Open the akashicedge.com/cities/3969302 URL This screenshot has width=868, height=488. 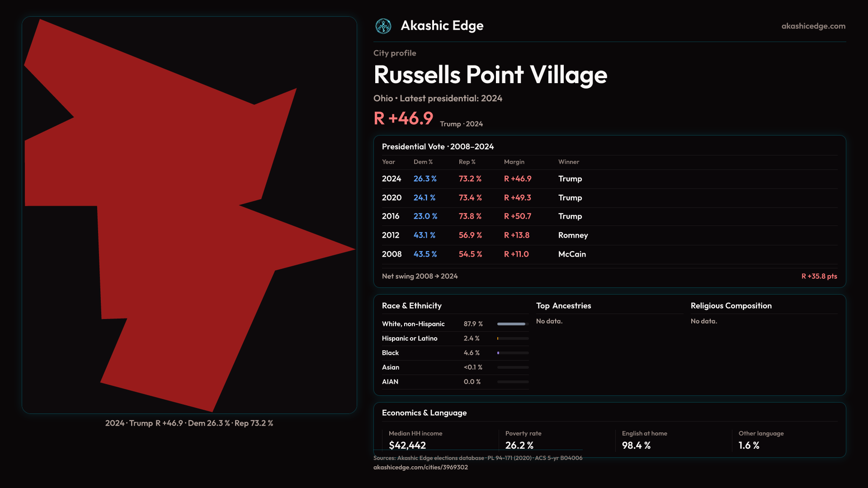point(420,467)
